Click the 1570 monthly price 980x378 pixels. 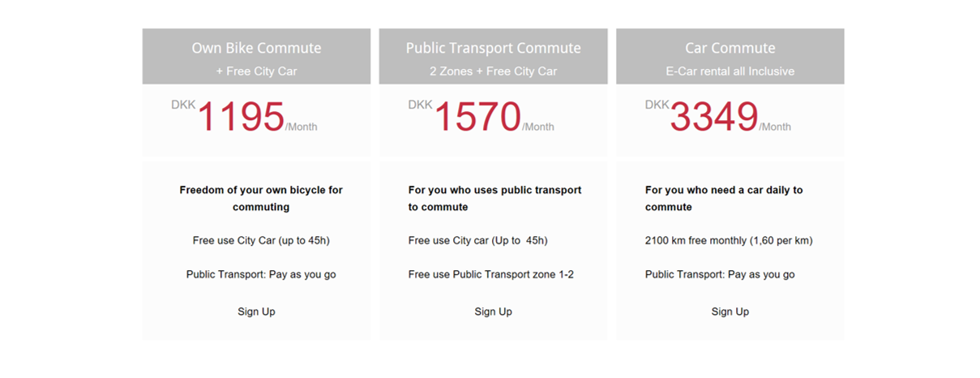(x=477, y=117)
